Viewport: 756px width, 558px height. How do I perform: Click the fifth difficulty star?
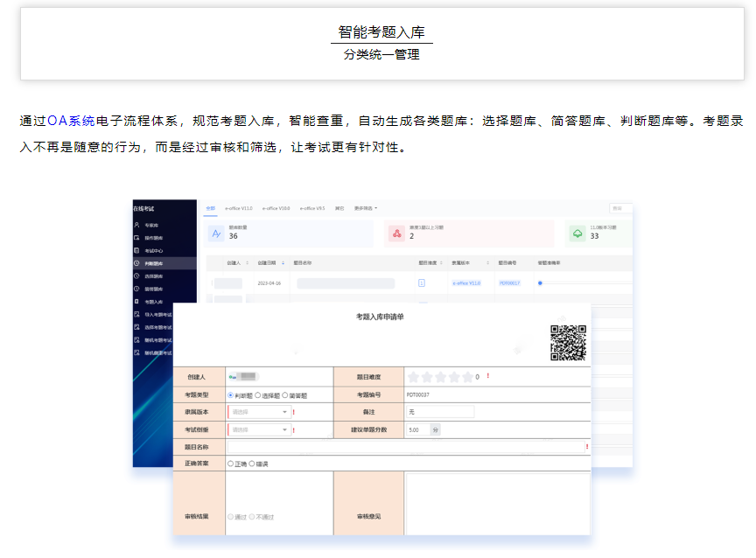pos(467,377)
